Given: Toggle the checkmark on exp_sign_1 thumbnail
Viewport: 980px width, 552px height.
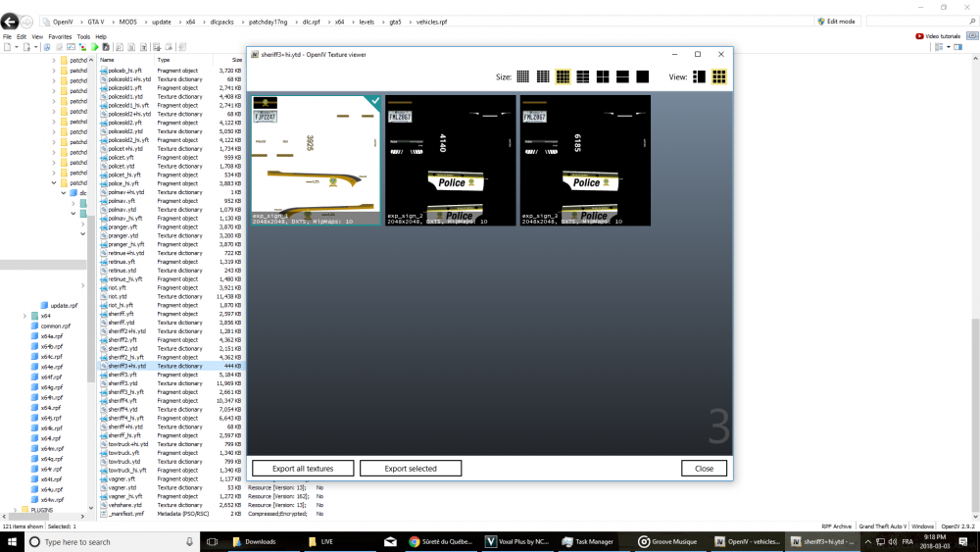Looking at the screenshot, I should pyautogui.click(x=374, y=101).
